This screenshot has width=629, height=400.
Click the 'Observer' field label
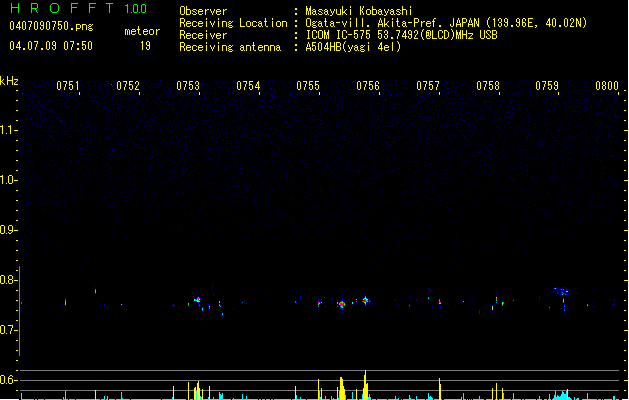pyautogui.click(x=203, y=11)
